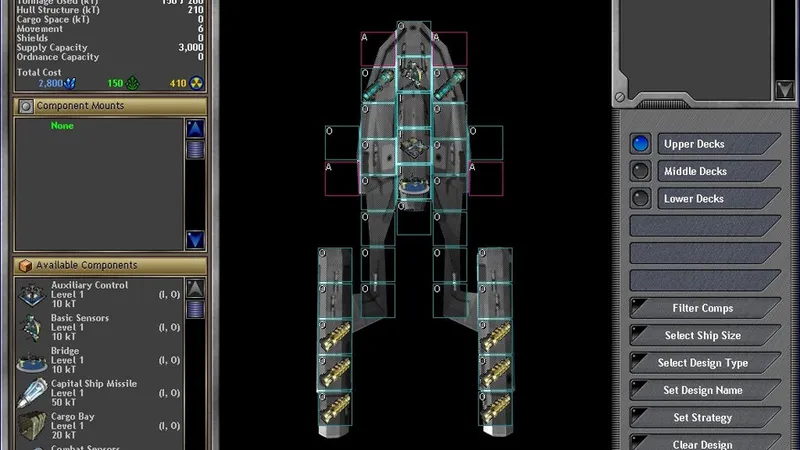Select the Upper Decks radio button
The height and width of the screenshot is (450, 800).
[640, 144]
